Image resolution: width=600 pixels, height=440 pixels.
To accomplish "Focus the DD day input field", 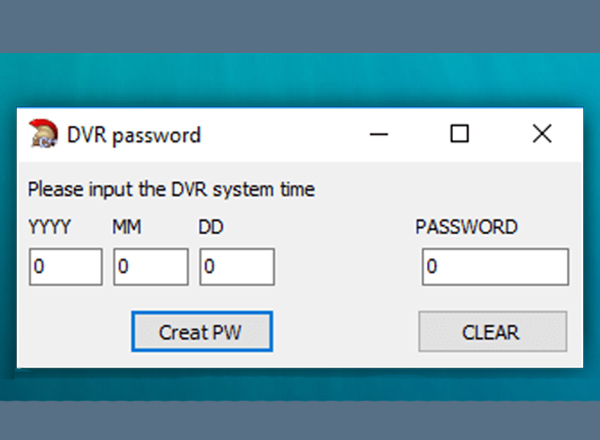I will [x=237, y=267].
